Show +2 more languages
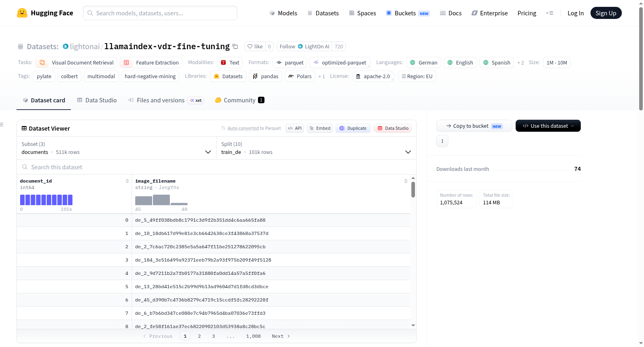 (x=520, y=62)
